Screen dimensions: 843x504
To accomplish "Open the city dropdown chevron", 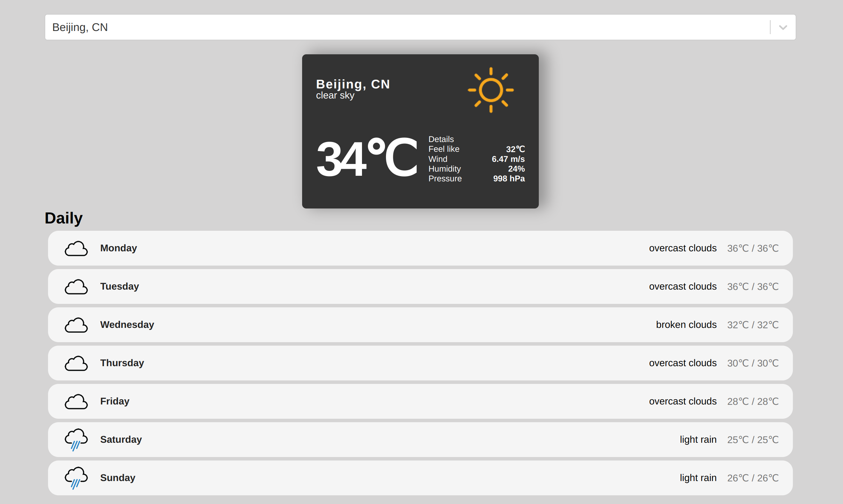I will [783, 27].
